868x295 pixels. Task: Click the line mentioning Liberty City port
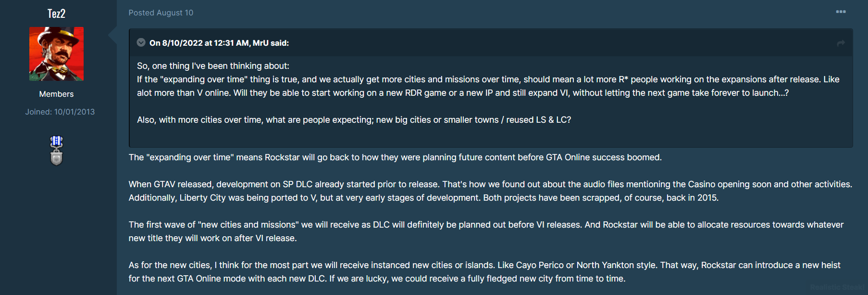(423, 198)
